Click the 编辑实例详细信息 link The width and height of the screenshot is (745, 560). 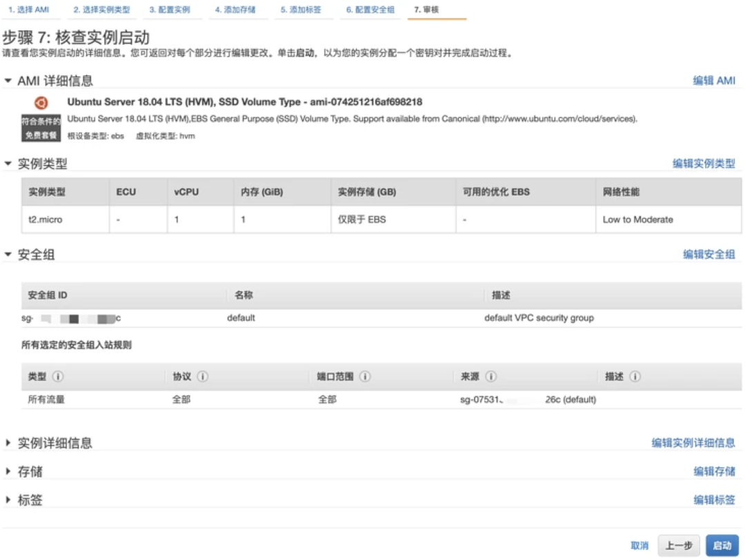point(693,443)
